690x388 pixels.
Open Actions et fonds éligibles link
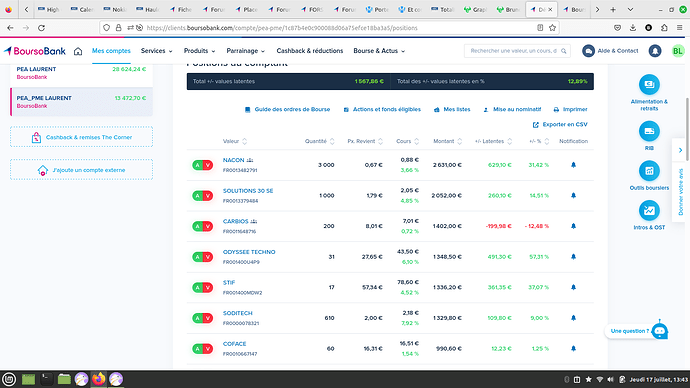(382, 110)
